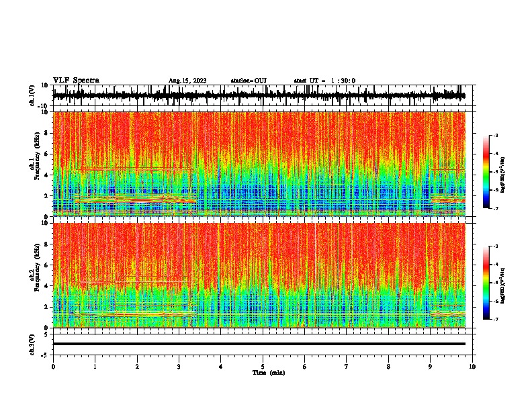
Task: Click the "8" kHz tick on ch.2 frequency axis
Action: [46, 244]
